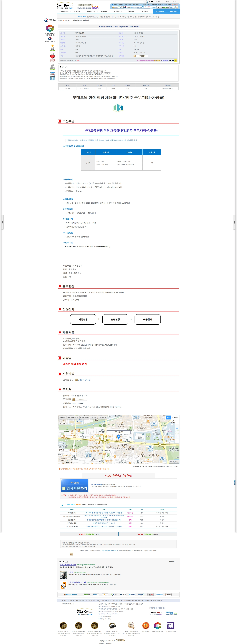Screen dimensions: 237x644
Task: Open the 고객센터 link in the top bar
Action: 167,2
